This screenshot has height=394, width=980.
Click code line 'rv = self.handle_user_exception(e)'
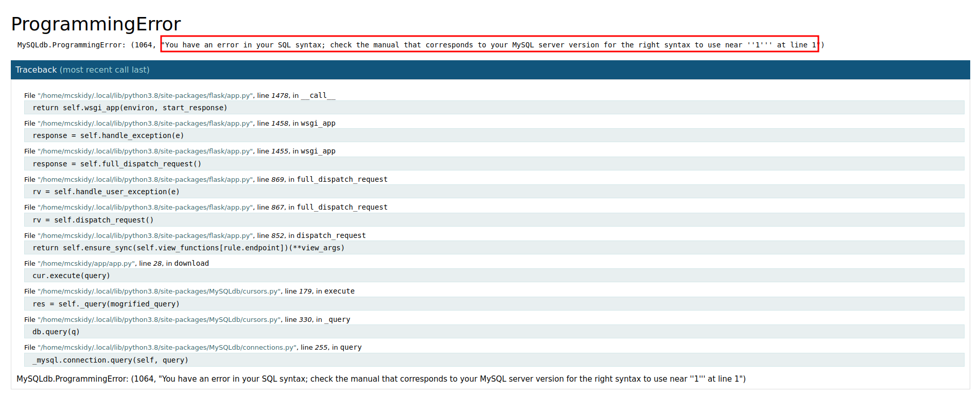pos(494,192)
